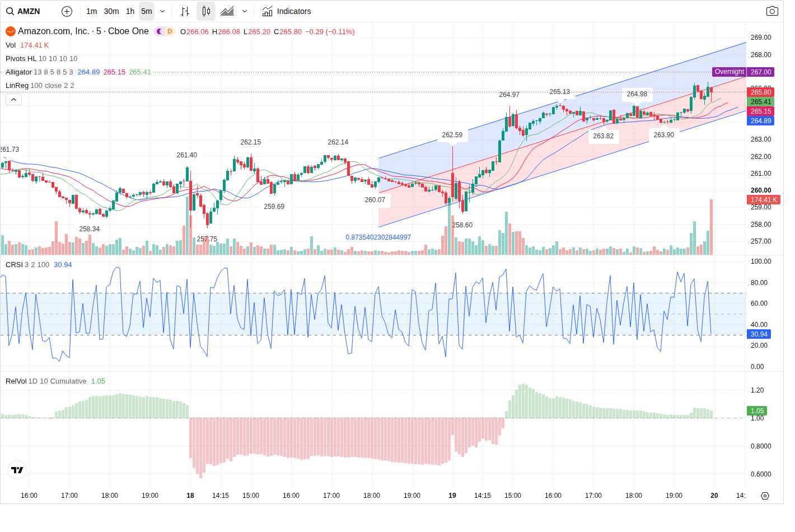The height and width of the screenshot is (532, 795).
Task: Take a chart snapshot with camera icon
Action: tap(772, 11)
